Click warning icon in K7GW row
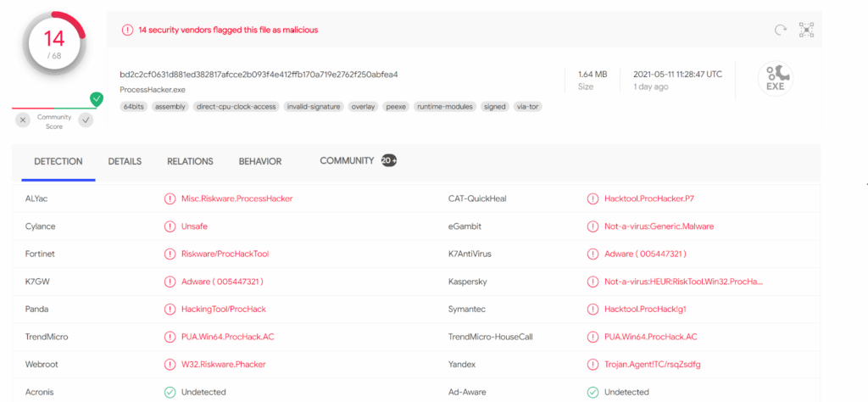The height and width of the screenshot is (402, 868). pyautogui.click(x=170, y=282)
